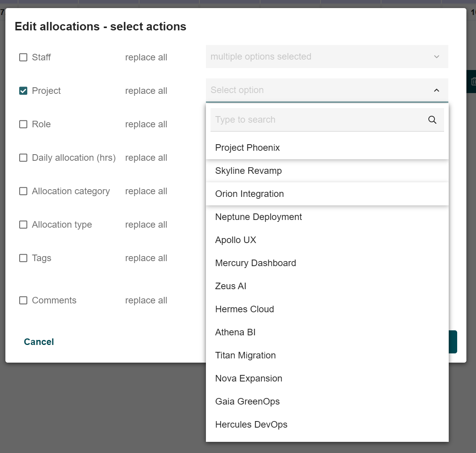Choose Hercules DevOps option
476x453 pixels.
tap(251, 425)
